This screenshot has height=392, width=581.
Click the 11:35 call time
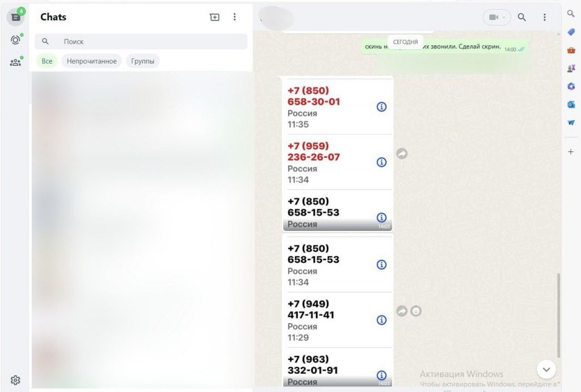(298, 124)
